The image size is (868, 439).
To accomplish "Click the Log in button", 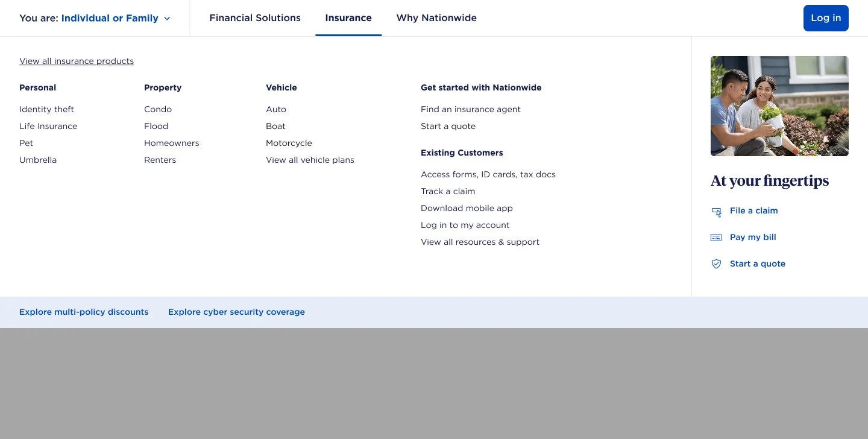I will [x=826, y=18].
